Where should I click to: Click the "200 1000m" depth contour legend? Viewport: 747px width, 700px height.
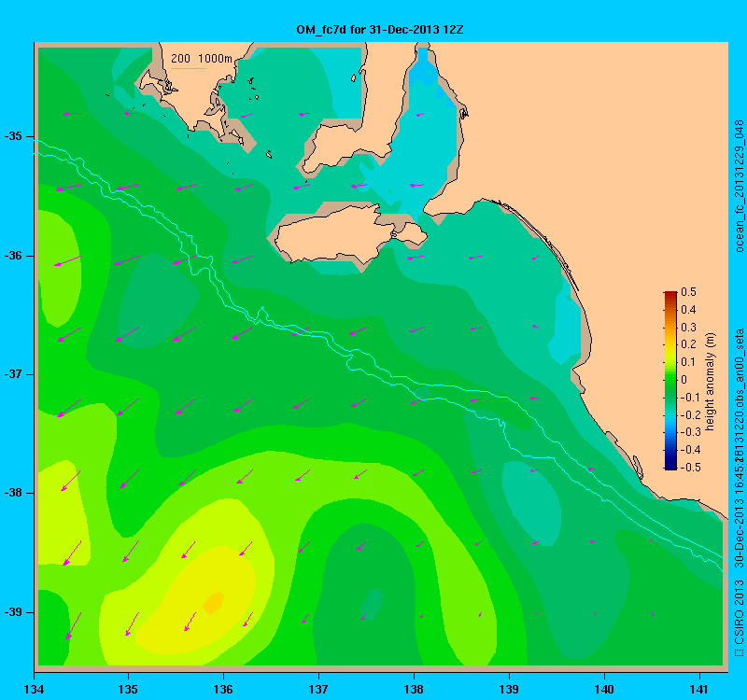coord(202,59)
